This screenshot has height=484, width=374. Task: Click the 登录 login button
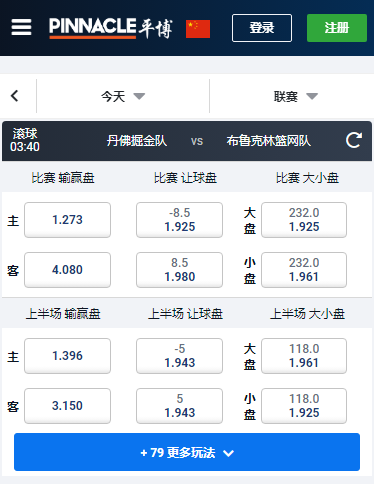point(262,28)
